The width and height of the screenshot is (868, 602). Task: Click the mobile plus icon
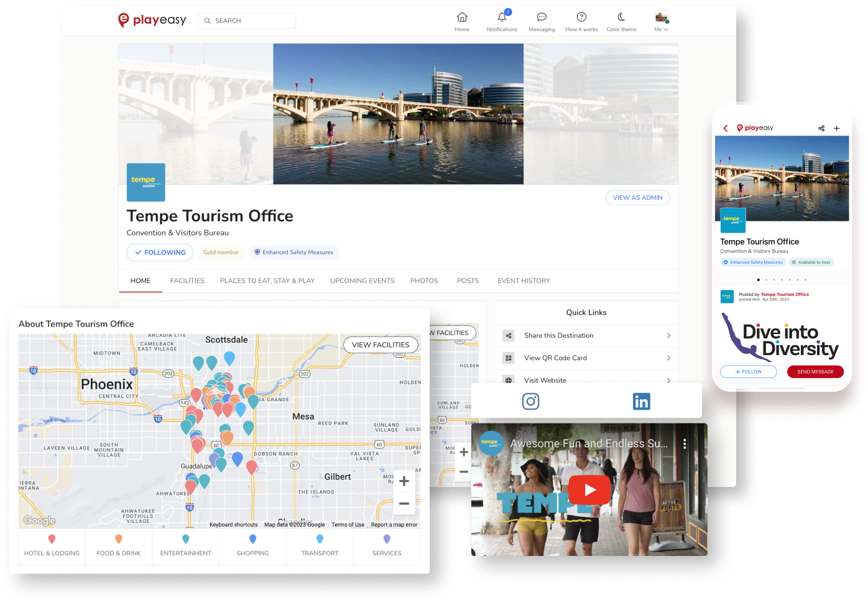837,128
